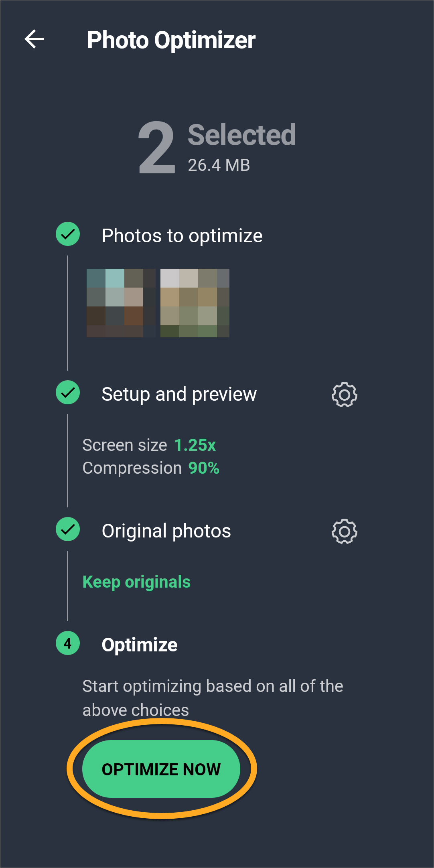Select the first photo thumbnail
The image size is (434, 868).
point(121,303)
